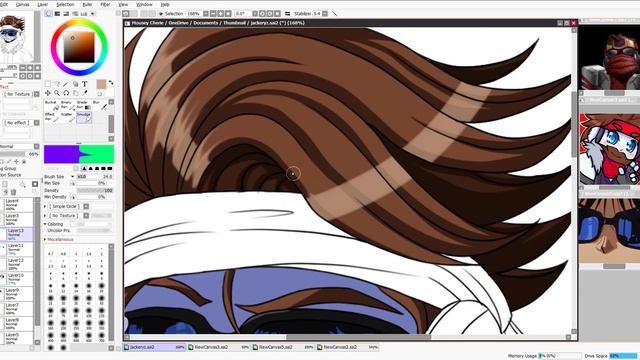Undo with toolbar arrow button
The image size is (640, 360).
[126, 14]
